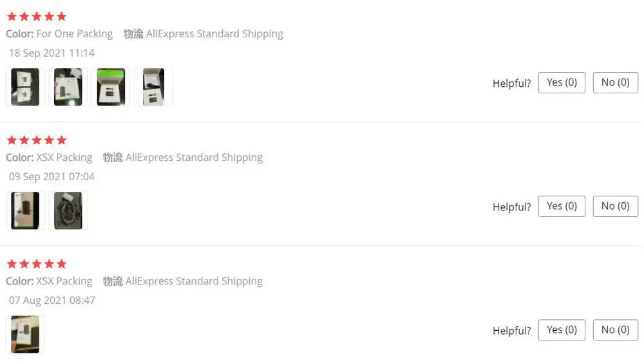This screenshot has width=644, height=363.
Task: Mark 18 Sep review helpful with Yes
Action: (562, 82)
